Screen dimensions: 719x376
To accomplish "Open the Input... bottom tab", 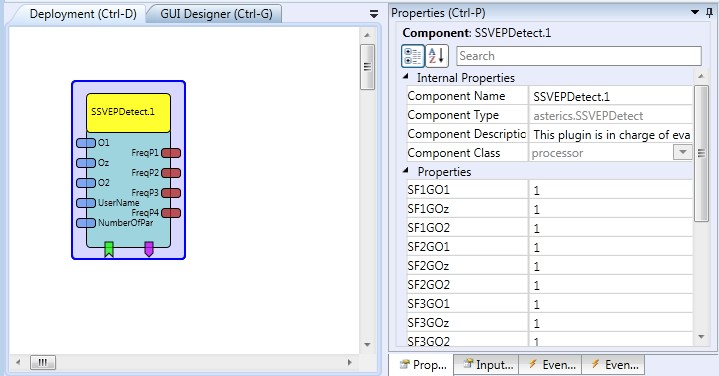I will tap(487, 365).
